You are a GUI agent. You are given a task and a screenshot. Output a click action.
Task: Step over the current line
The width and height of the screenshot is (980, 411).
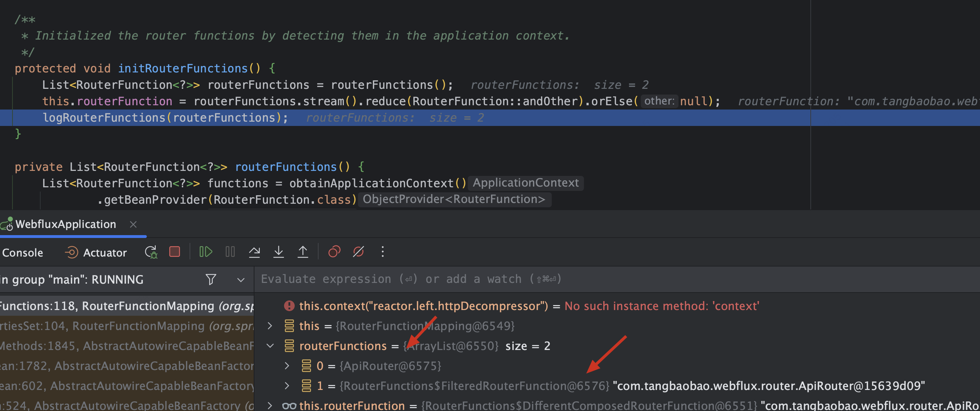(x=254, y=252)
